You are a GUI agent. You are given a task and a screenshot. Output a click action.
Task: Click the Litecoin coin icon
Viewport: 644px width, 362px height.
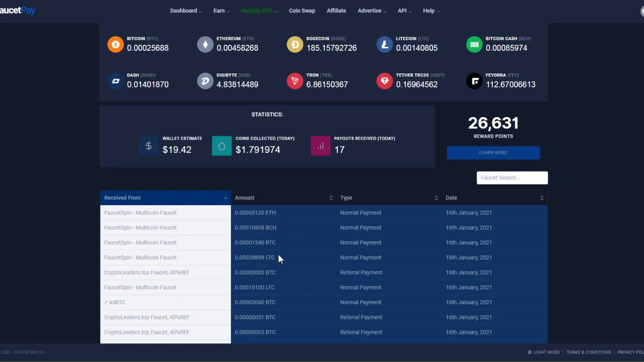pos(384,44)
